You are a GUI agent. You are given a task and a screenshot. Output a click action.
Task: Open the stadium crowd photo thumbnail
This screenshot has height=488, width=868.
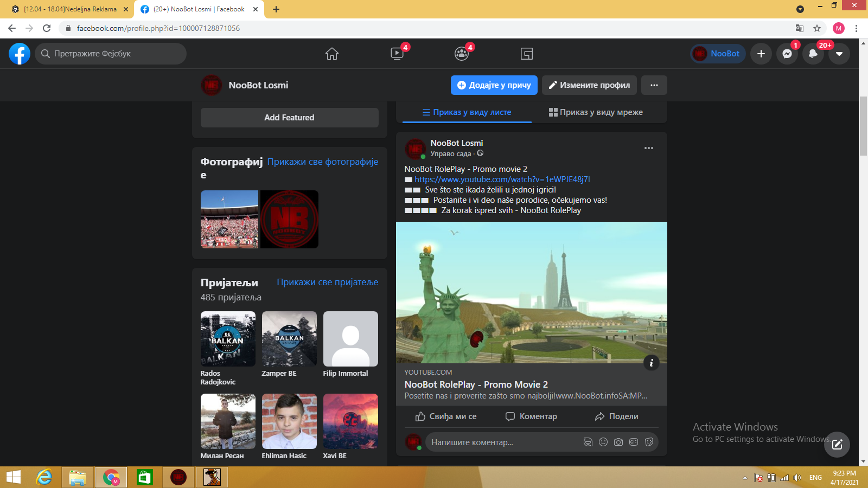click(229, 219)
